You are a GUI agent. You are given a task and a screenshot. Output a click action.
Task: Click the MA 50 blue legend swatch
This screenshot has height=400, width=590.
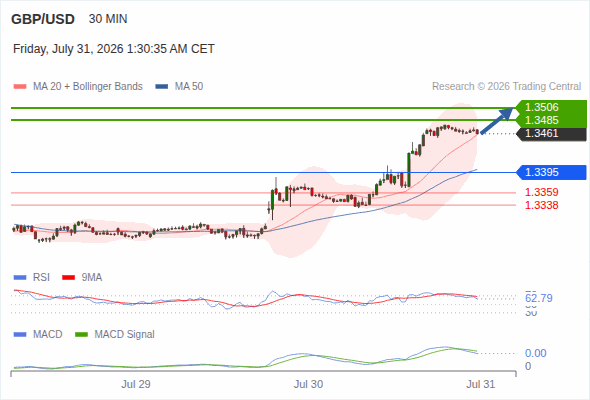coord(161,87)
